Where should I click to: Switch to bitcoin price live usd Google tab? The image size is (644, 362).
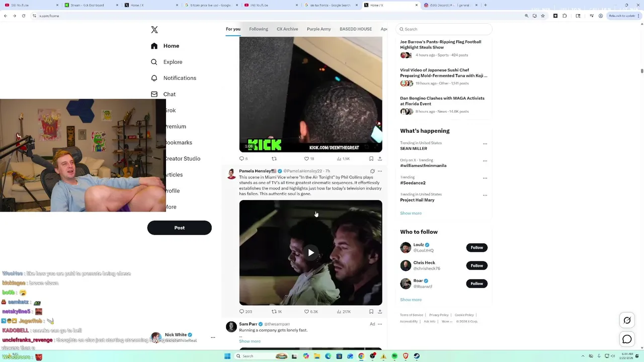click(x=210, y=5)
